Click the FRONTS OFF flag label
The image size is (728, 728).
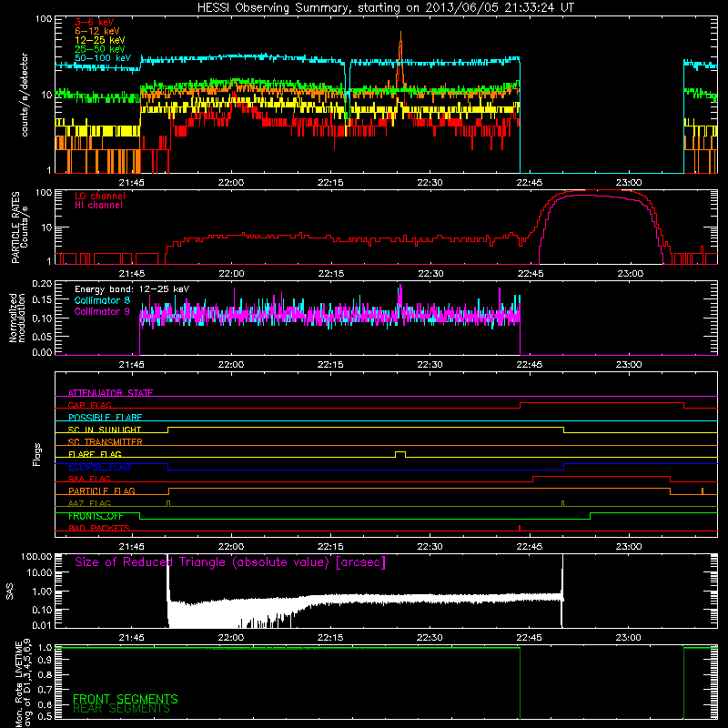pyautogui.click(x=96, y=516)
